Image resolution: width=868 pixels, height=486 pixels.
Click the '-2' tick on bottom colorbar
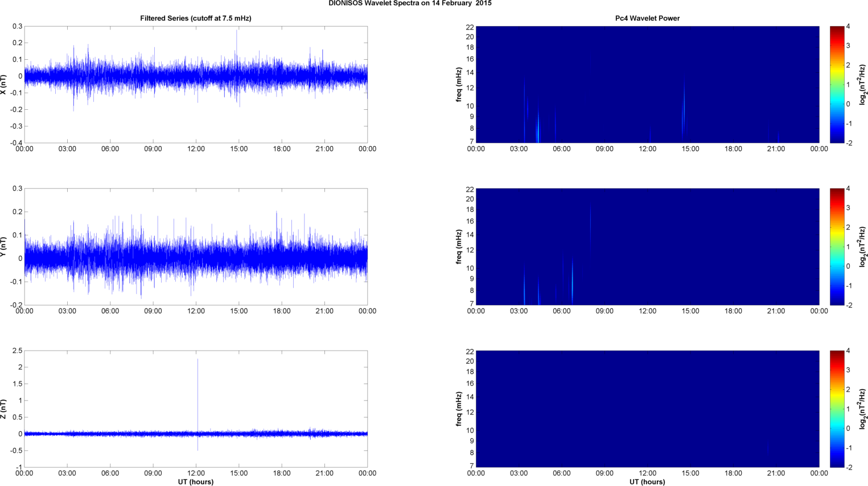coord(849,467)
